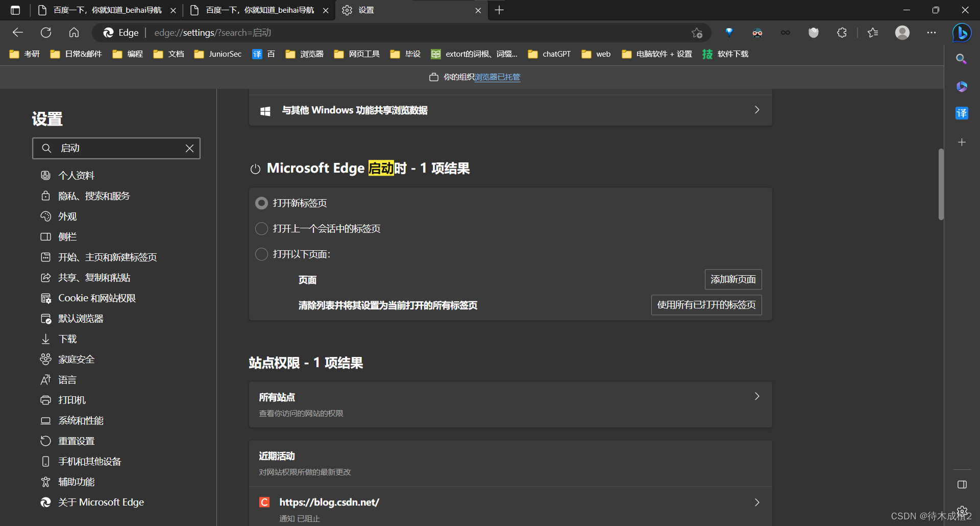Image resolution: width=980 pixels, height=526 pixels.
Task: Select the 打开上一个会话中的标签页 radio option
Action: point(261,229)
